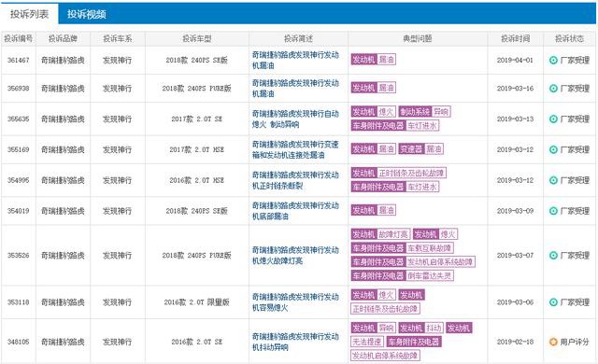This screenshot has width=598, height=364.
Task: Click the 正时链条及齿轮故障 tag in row 354995
Action: [399, 173]
